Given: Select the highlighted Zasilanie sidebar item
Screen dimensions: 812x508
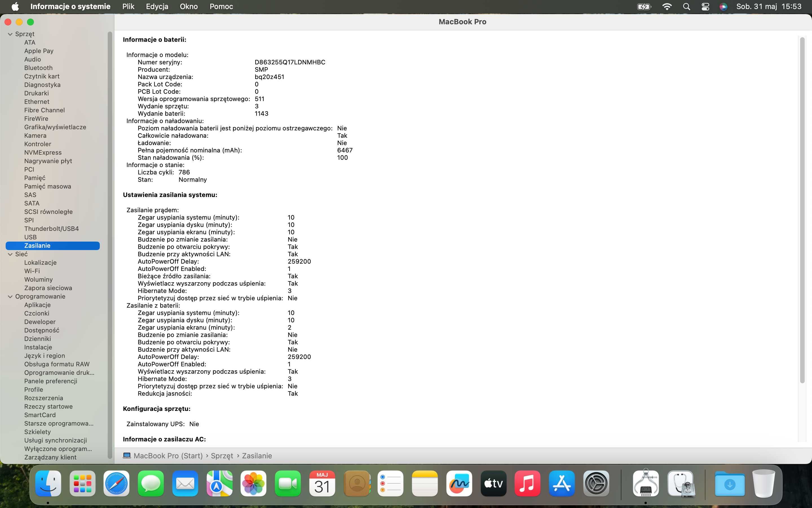Looking at the screenshot, I should coord(53,246).
